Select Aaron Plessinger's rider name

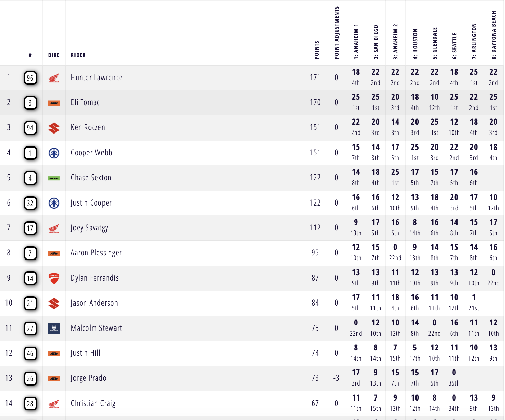coord(96,253)
